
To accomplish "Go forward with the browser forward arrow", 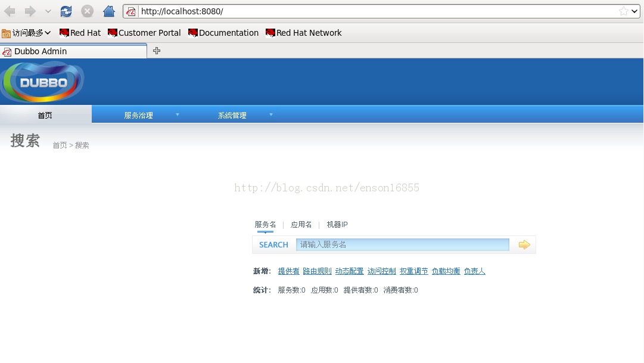I will (30, 11).
